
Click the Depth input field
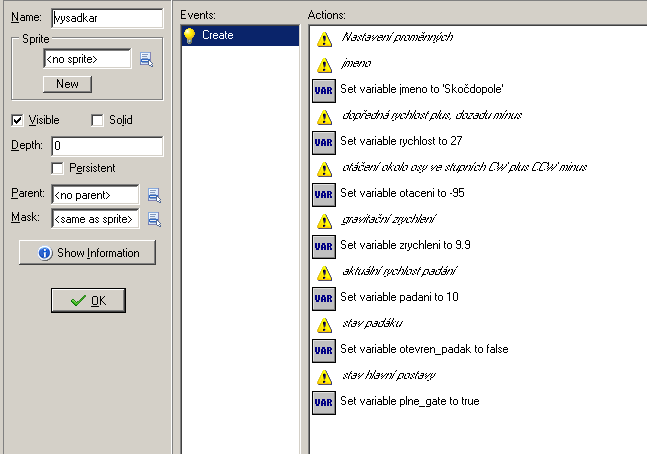click(107, 146)
